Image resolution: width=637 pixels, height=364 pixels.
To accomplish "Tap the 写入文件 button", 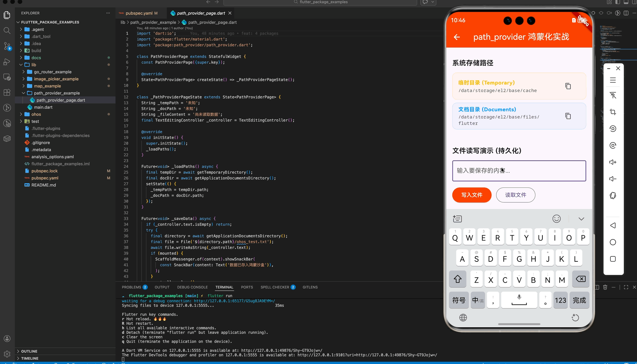I will [x=472, y=195].
